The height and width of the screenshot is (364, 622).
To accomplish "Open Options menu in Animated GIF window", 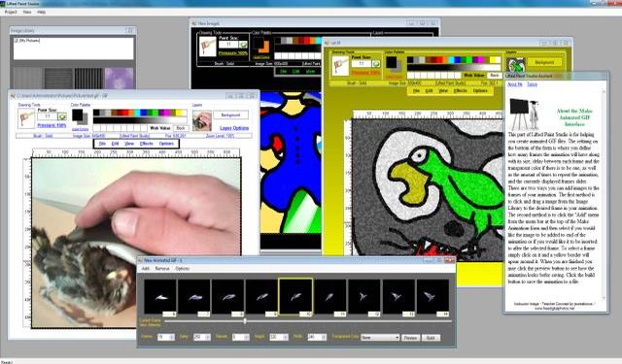I will (x=182, y=269).
